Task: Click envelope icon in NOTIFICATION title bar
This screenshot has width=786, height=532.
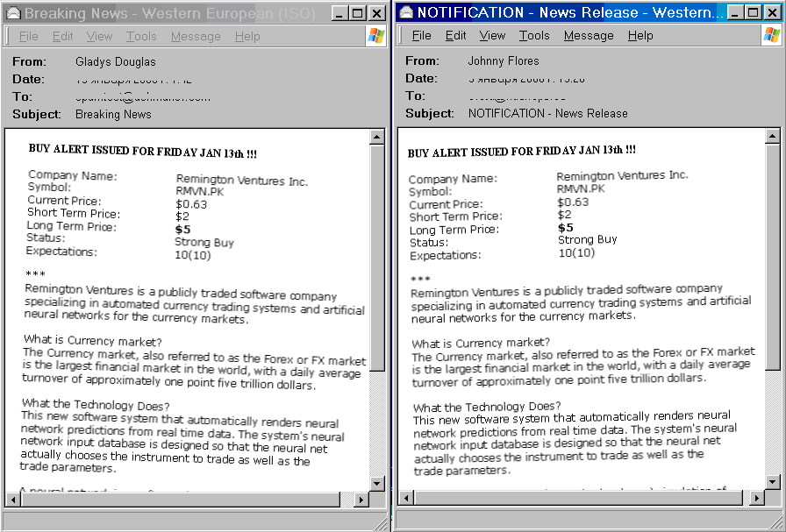Action: 406,12
